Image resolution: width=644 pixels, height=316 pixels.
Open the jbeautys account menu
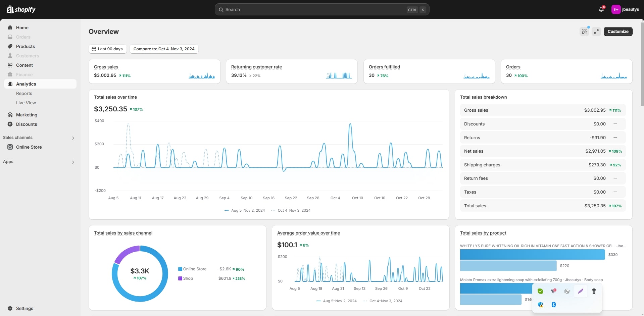point(625,9)
